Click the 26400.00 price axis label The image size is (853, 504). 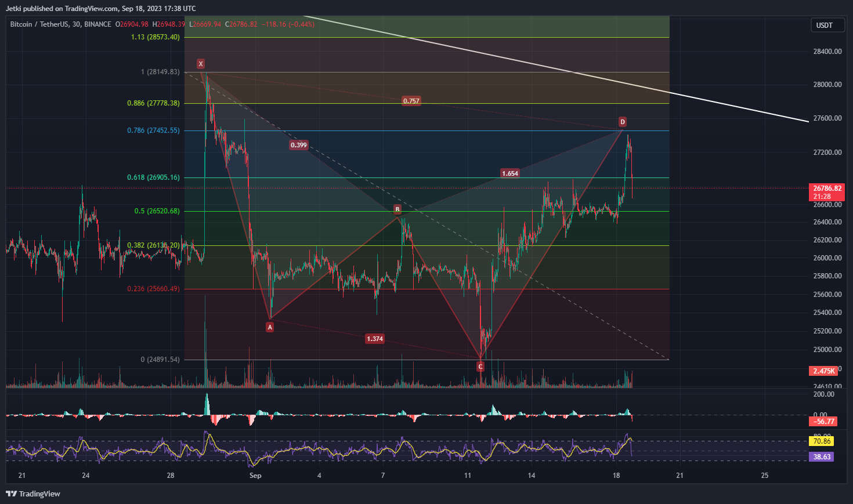[x=827, y=222]
